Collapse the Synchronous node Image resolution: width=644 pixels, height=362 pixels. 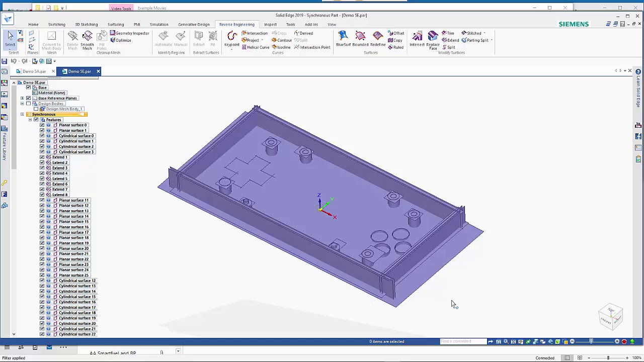[x=22, y=114]
